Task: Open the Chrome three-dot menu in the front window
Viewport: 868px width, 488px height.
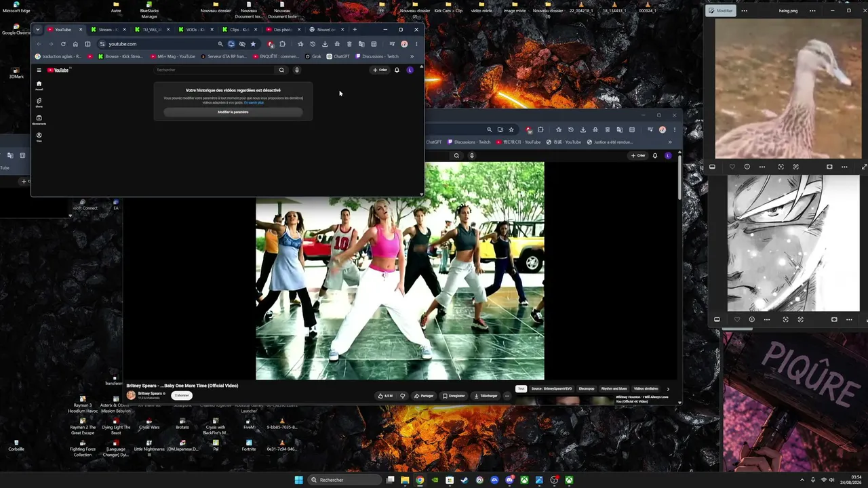Action: point(416,44)
